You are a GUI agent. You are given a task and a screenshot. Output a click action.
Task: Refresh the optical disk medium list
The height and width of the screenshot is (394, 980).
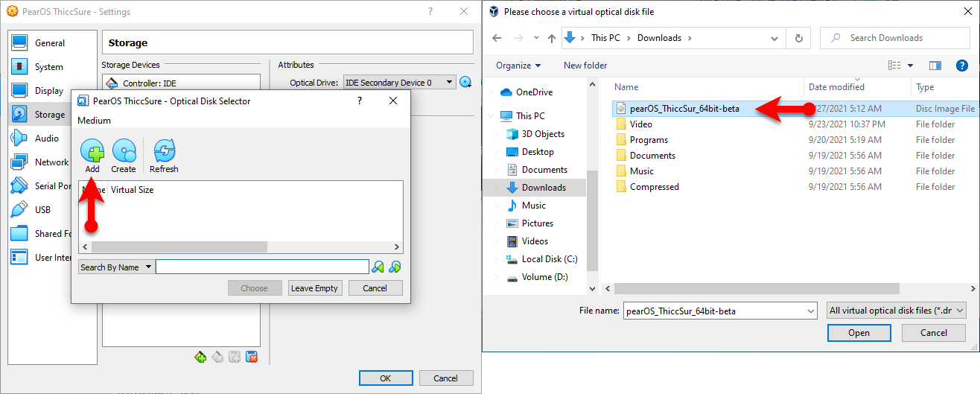pos(164,156)
